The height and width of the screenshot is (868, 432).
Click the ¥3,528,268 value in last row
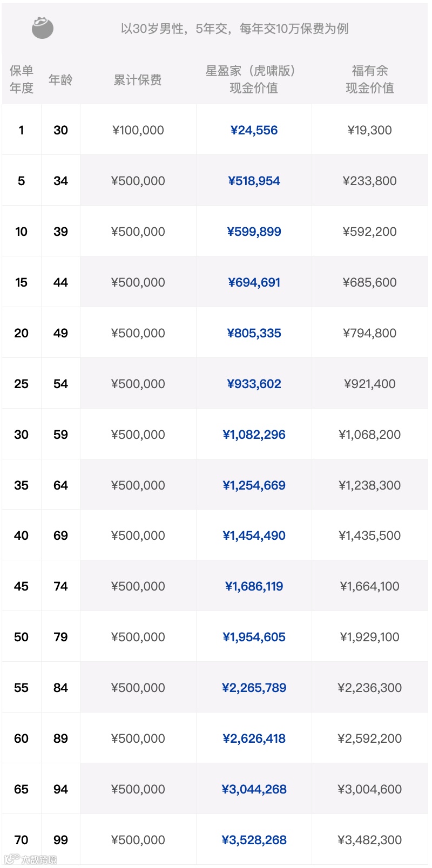pyautogui.click(x=254, y=840)
